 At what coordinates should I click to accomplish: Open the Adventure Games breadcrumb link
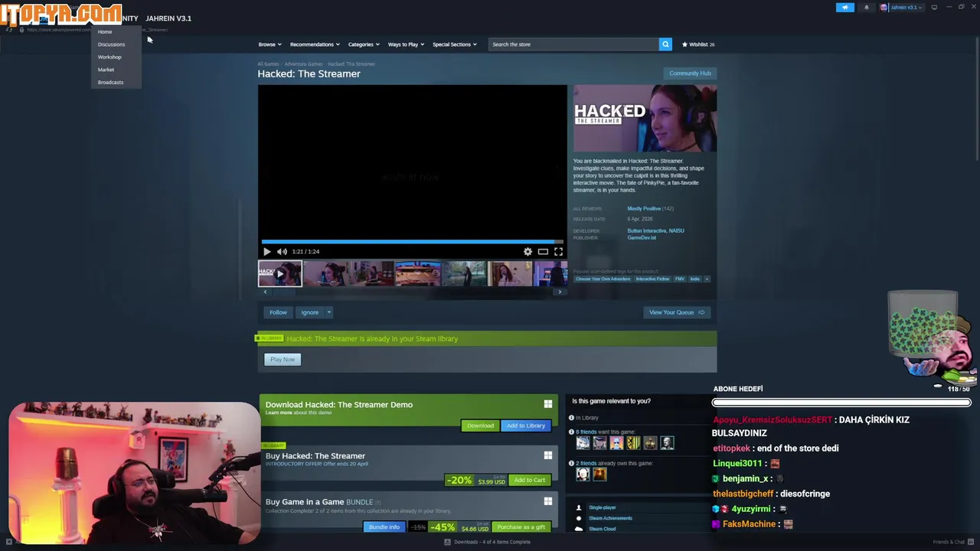[x=303, y=64]
